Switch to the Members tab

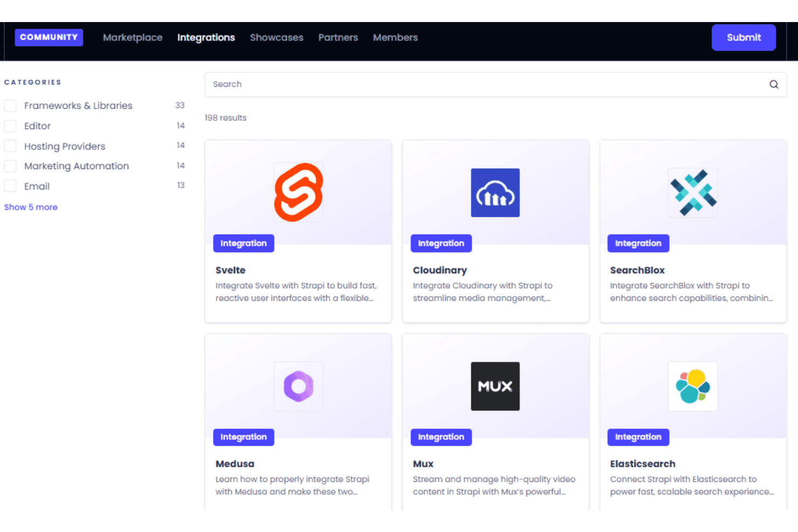coord(395,37)
